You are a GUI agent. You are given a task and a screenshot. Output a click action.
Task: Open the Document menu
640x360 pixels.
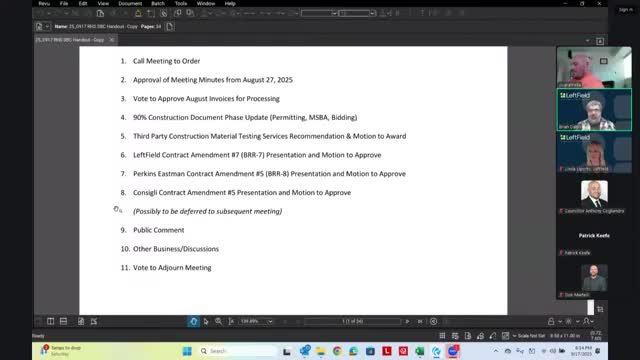130,3
